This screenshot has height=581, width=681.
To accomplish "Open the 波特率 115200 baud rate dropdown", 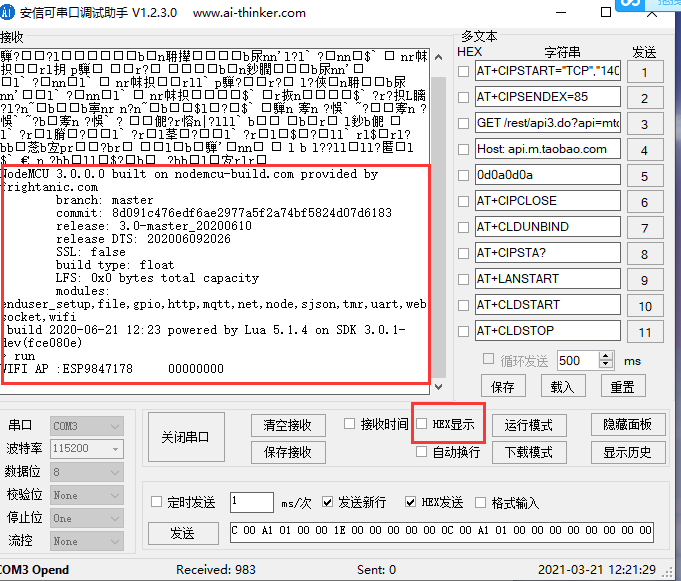I will (87, 449).
